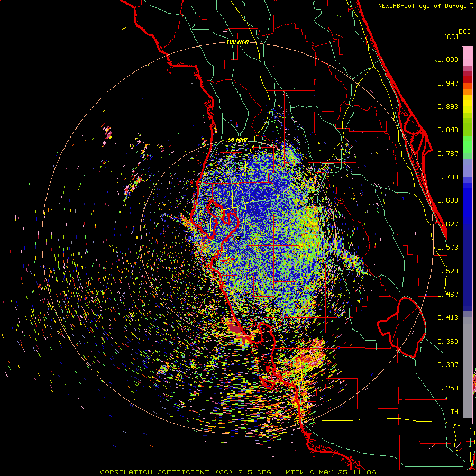Select the 0.787 scale value

tap(448, 153)
